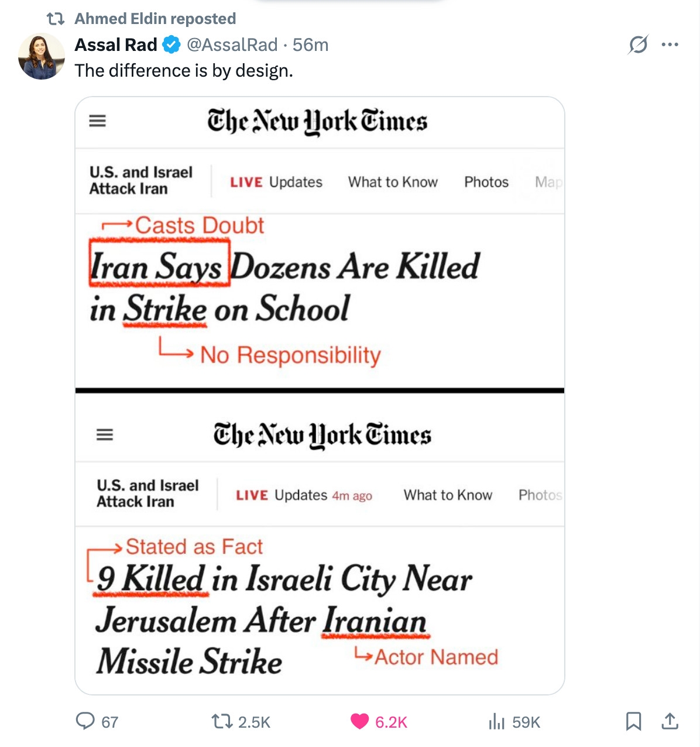
Task: Toggle the pink heart like button
Action: point(359,721)
